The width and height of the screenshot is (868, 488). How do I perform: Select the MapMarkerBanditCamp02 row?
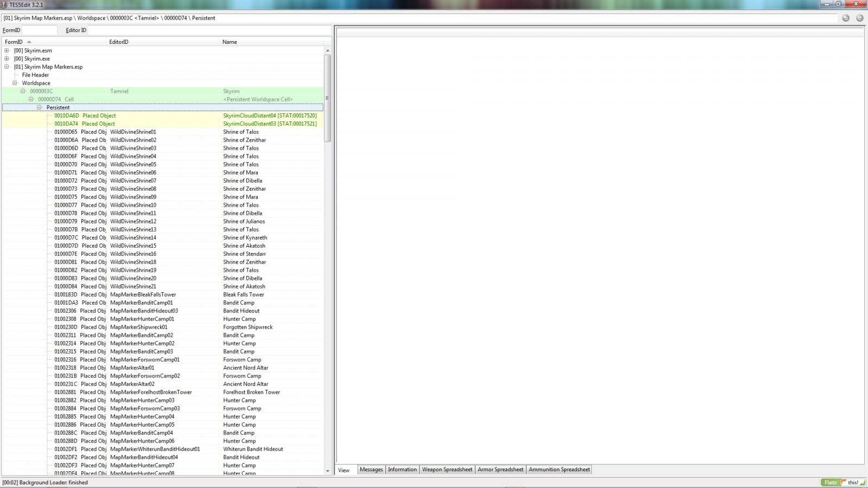tap(163, 335)
